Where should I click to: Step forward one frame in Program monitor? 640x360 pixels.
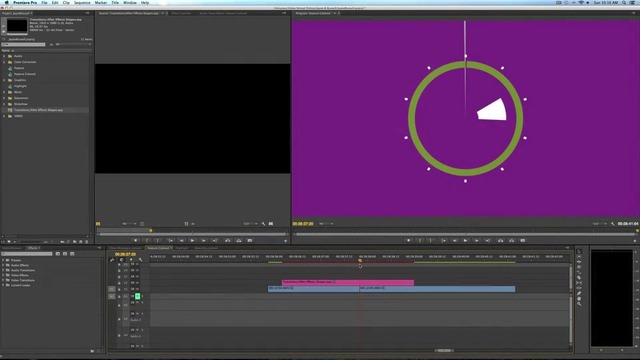476,240
